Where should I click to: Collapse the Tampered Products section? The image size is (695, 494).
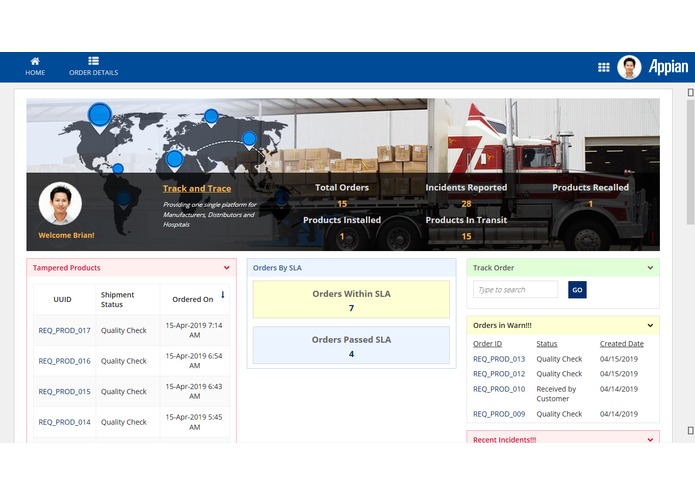[226, 268]
